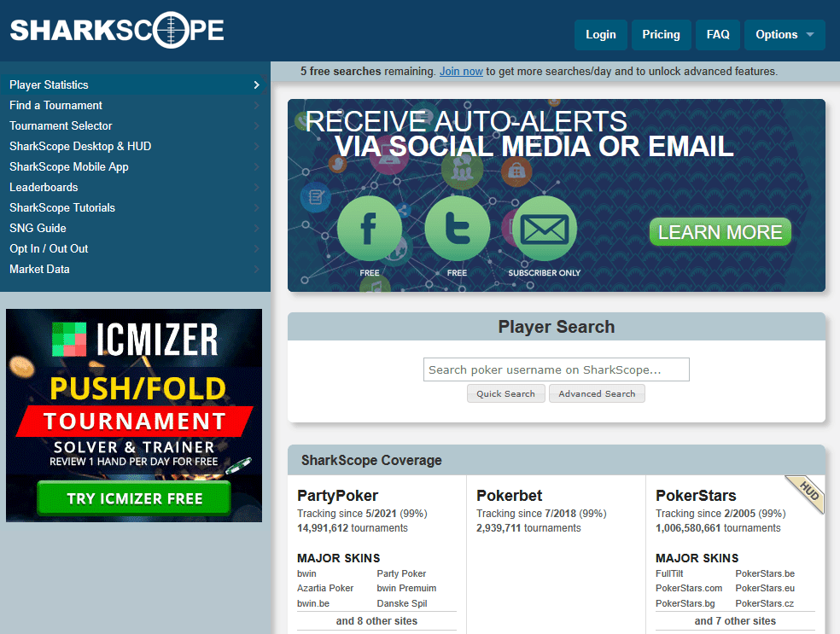The image size is (840, 634).
Task: Expand the Player Statistics menu arrow
Action: (257, 84)
